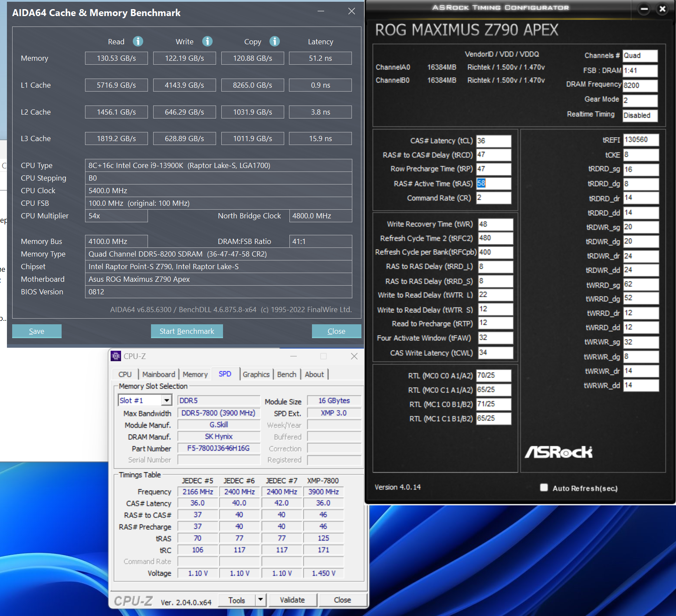Click the CPU Type field in AIDA64
This screenshot has width=676, height=616.
218,165
